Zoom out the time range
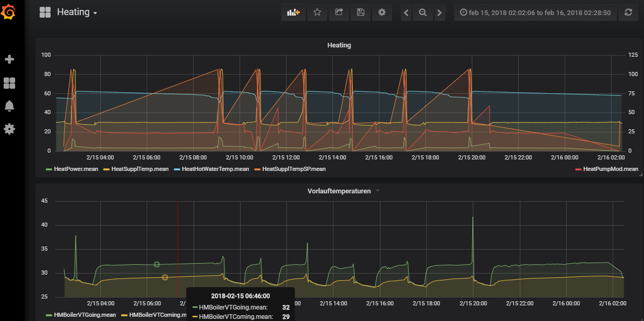Viewport: 644px width, 321px height. [423, 13]
